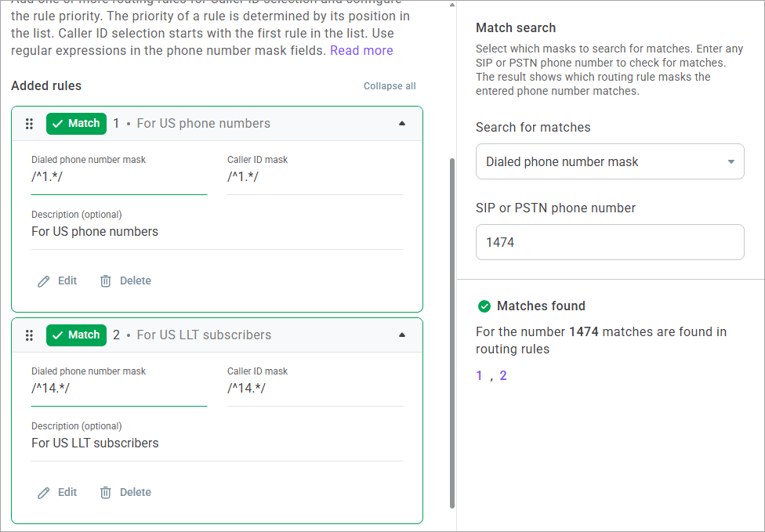Click the SIP or PSTN phone number field
Screen dimensions: 765x532
click(610, 243)
